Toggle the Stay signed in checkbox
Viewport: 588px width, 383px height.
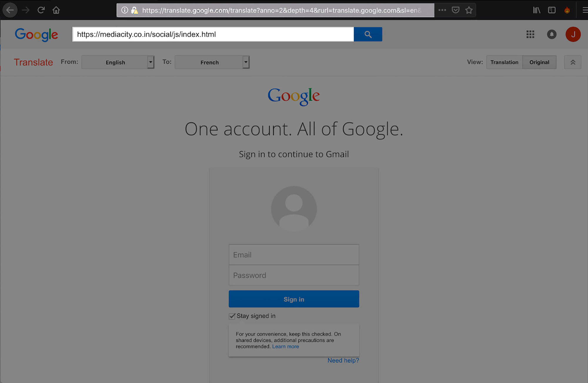pyautogui.click(x=231, y=316)
